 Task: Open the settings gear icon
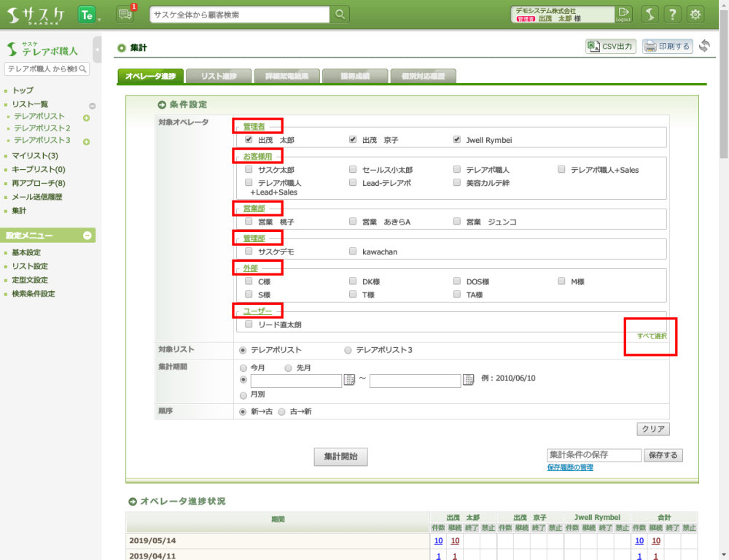(696, 15)
